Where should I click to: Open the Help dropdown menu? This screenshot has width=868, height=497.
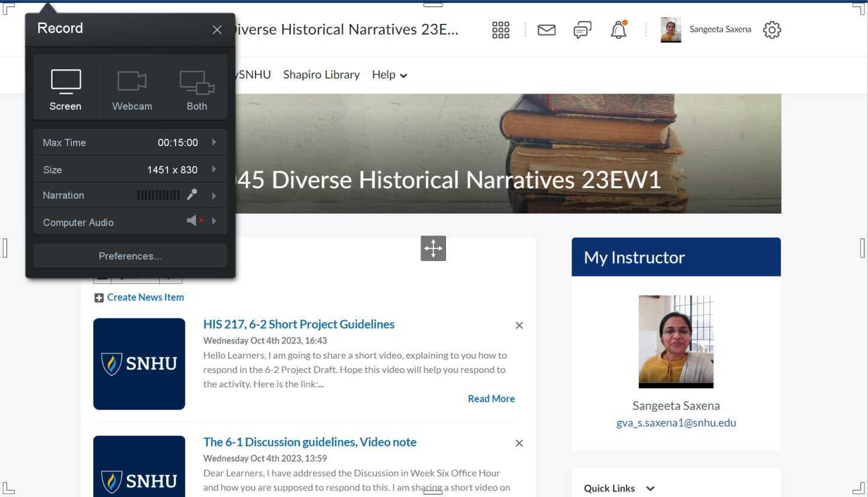[x=389, y=74]
